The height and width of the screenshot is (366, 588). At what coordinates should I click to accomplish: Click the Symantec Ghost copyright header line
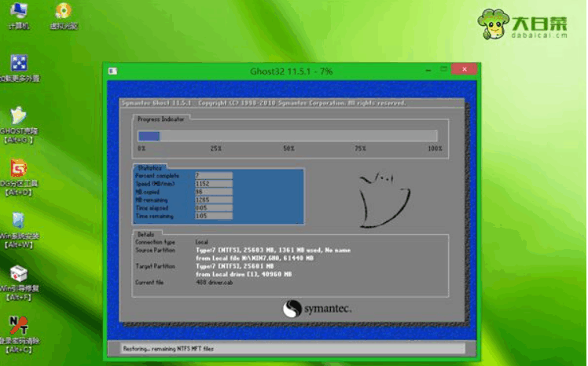(263, 103)
